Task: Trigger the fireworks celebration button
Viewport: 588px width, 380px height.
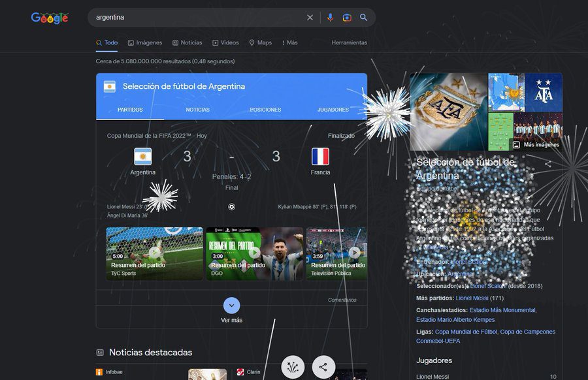Action: point(293,367)
